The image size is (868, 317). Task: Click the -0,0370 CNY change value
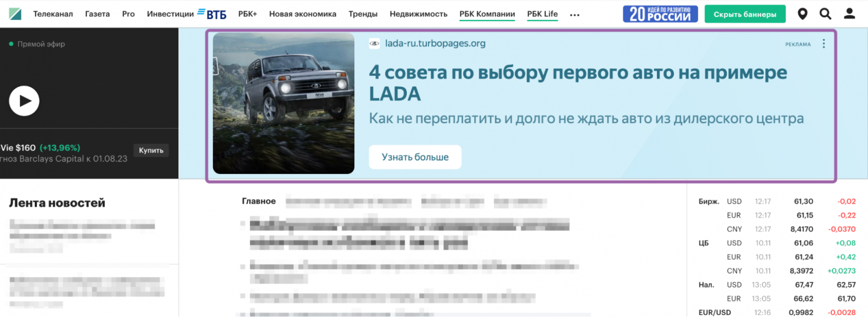coord(842,229)
